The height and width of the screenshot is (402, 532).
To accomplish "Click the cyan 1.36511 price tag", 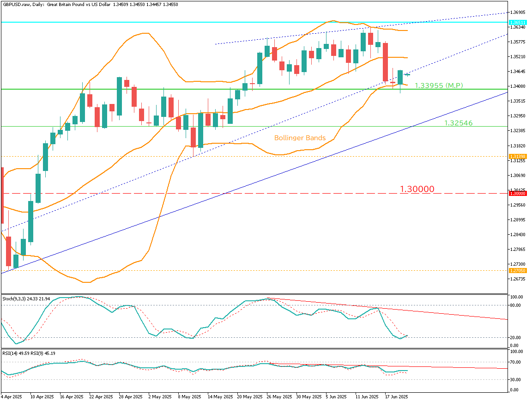I will [x=517, y=22].
